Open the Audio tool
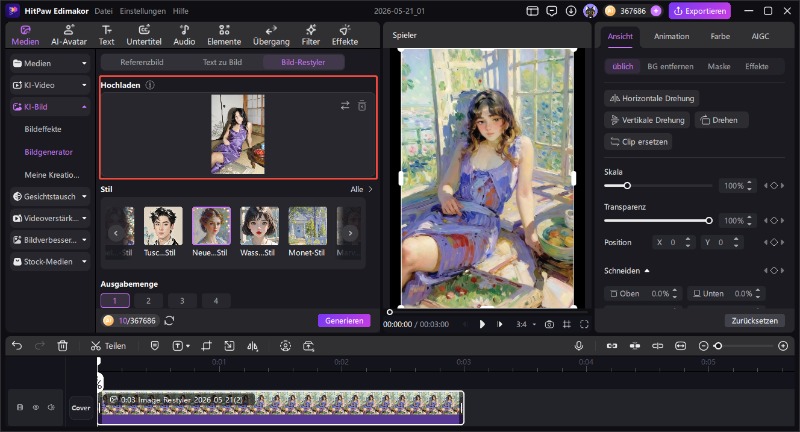 tap(184, 35)
